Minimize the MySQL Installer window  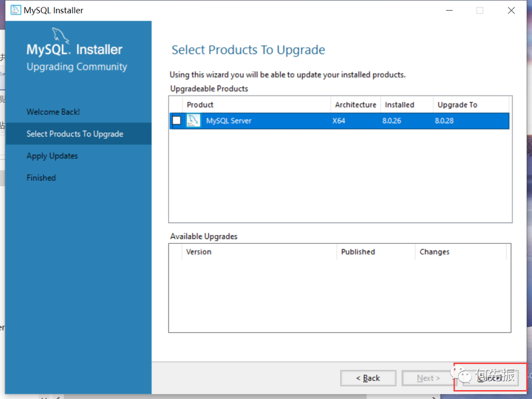449,10
